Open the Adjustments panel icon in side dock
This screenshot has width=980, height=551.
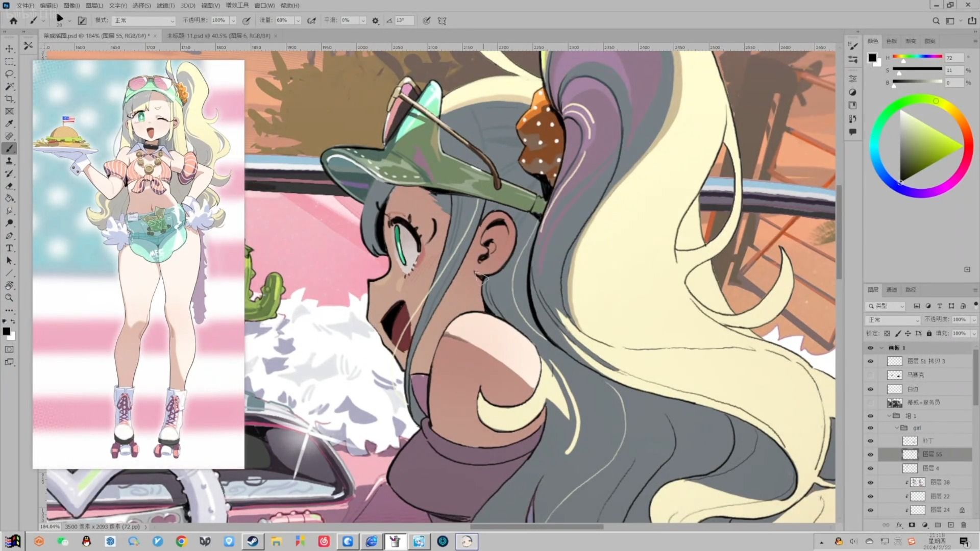click(x=853, y=92)
